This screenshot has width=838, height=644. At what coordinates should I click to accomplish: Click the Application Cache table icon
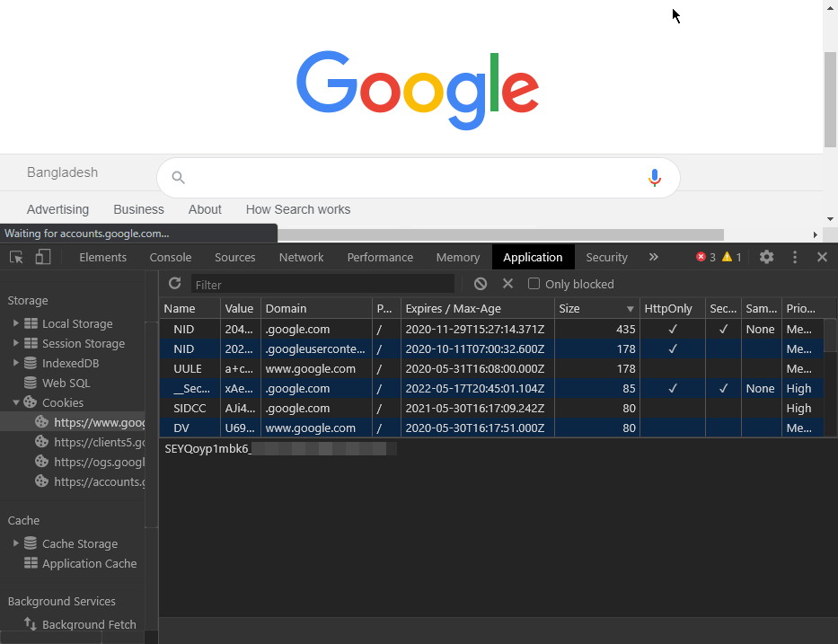(31, 563)
